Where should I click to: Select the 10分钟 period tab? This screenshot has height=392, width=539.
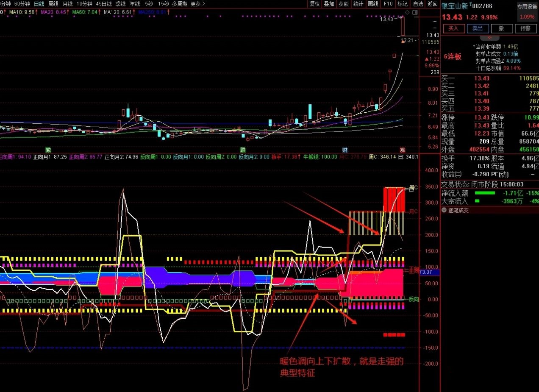[x=84, y=4]
